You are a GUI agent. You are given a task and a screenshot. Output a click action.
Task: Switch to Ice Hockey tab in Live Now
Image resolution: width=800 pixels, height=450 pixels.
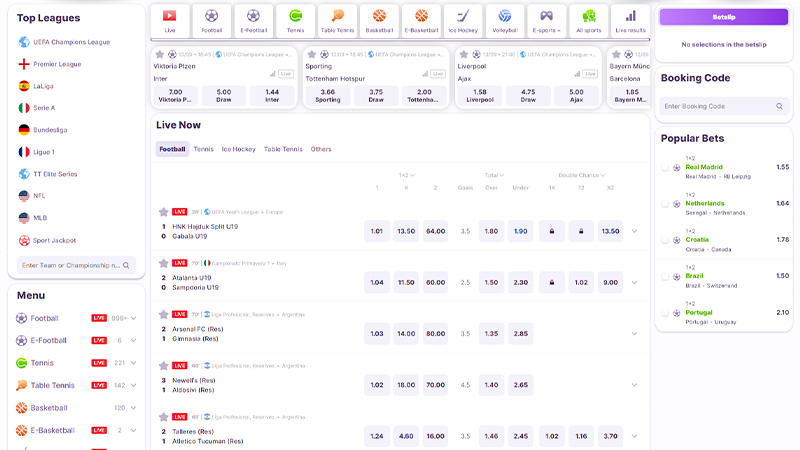pos(238,149)
